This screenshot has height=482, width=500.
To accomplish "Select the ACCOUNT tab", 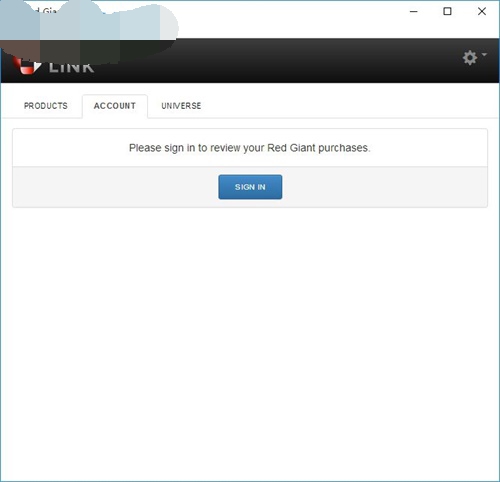I will (115, 106).
